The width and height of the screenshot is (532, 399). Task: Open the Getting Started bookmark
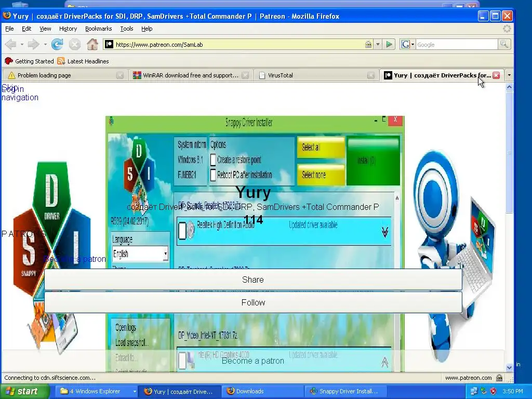point(29,61)
